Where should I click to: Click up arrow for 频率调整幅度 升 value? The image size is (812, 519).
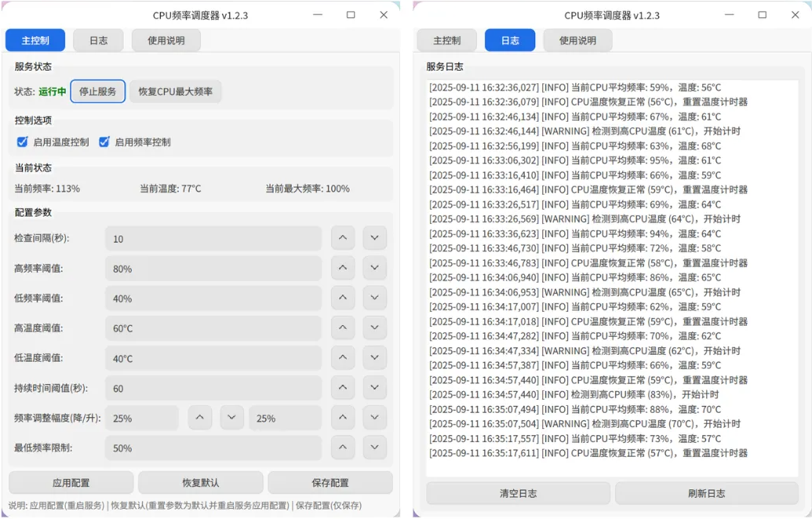[x=343, y=418]
